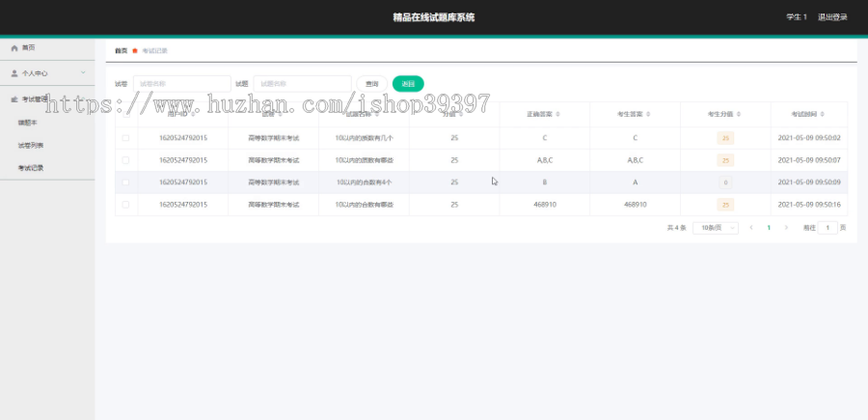Click the 前往 page number input
The width and height of the screenshot is (868, 420).
pos(827,228)
